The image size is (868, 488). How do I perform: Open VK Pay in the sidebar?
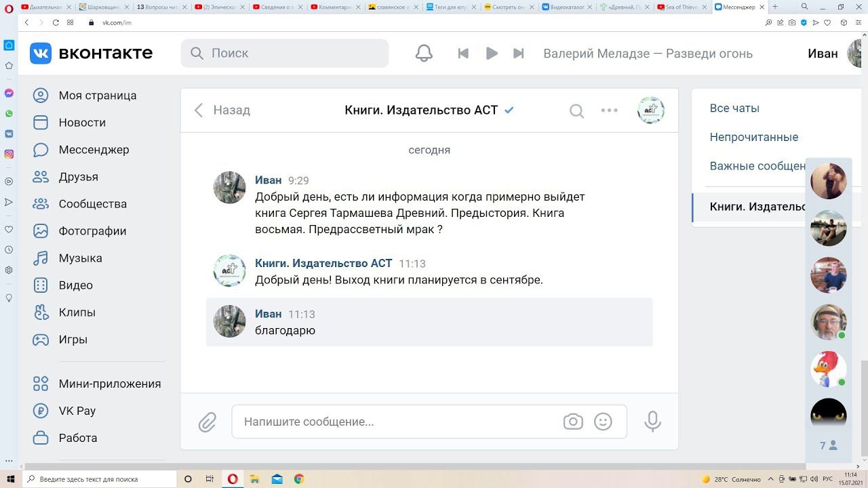pos(77,411)
